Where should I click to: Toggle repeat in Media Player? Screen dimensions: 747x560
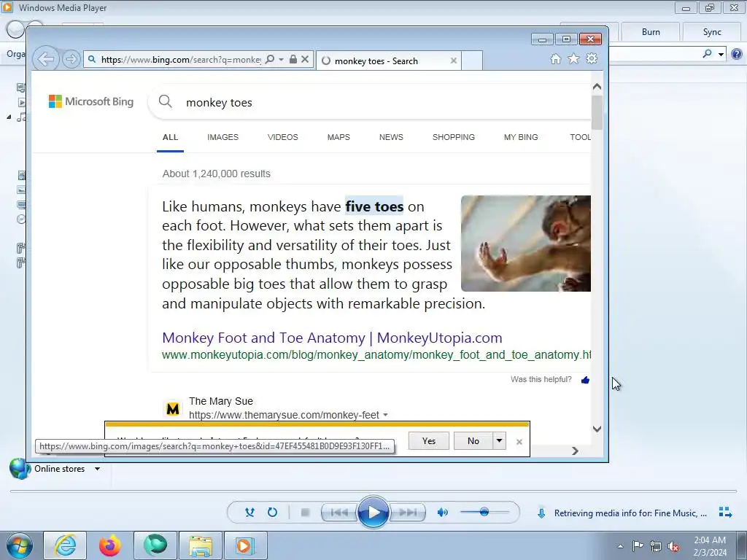coord(272,513)
